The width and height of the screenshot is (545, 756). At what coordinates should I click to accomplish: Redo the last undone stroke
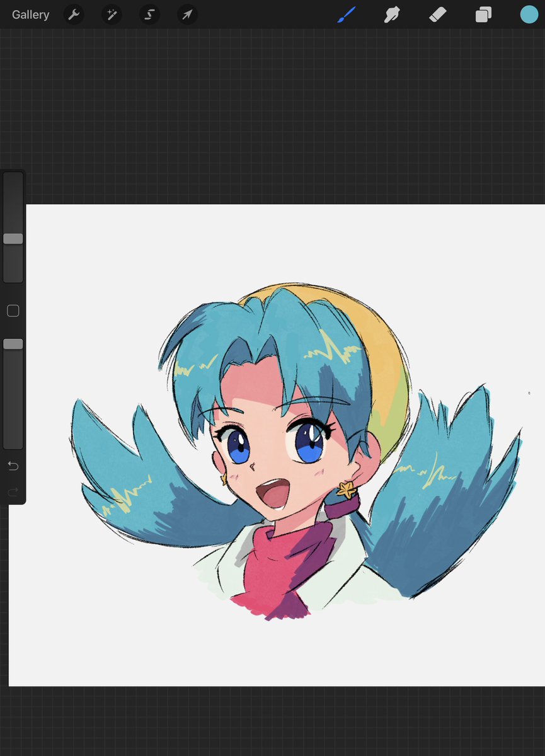(x=13, y=491)
